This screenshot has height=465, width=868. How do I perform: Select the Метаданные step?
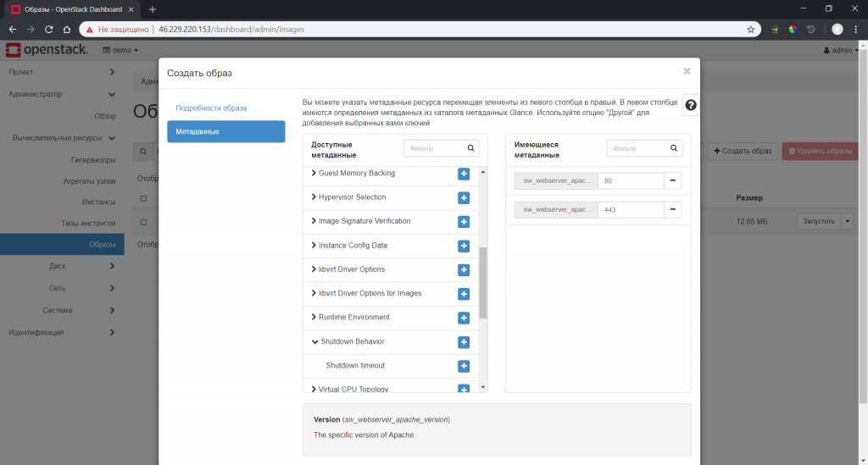coord(225,131)
